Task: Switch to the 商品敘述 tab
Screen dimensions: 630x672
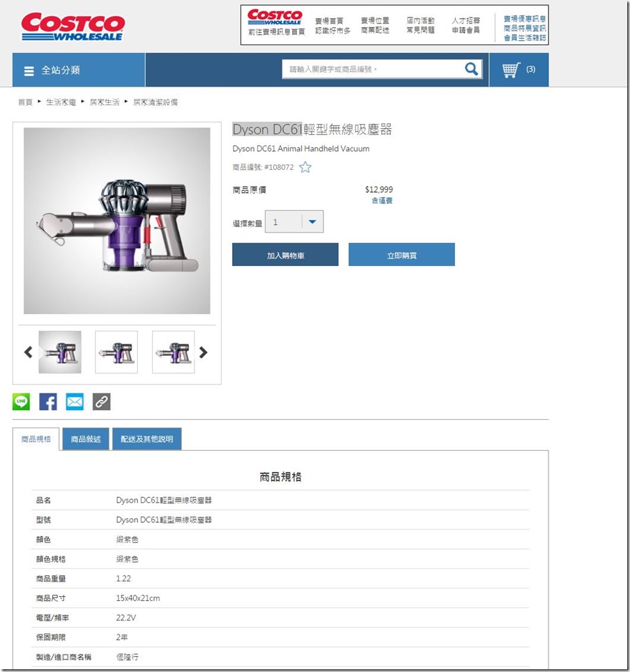Action: tap(86, 439)
